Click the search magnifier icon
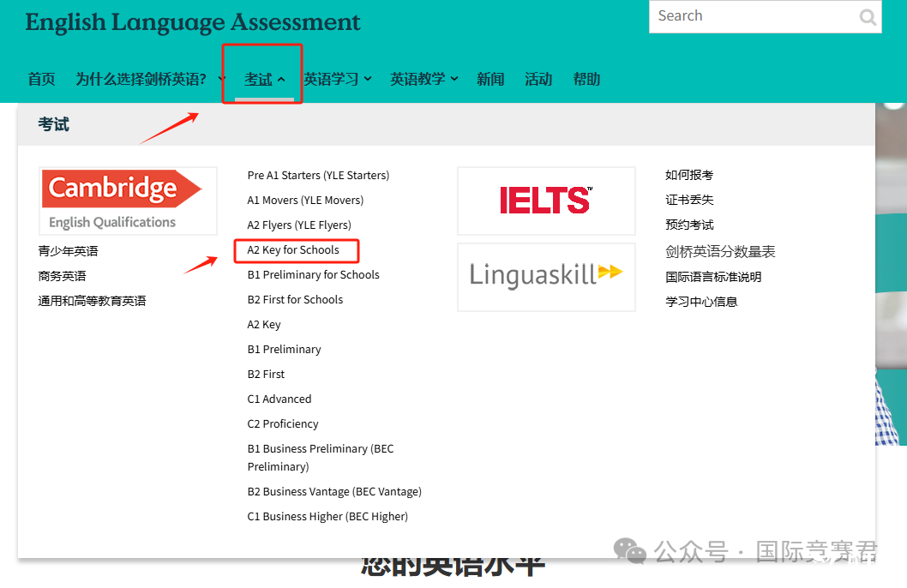The height and width of the screenshot is (588, 907). click(867, 17)
